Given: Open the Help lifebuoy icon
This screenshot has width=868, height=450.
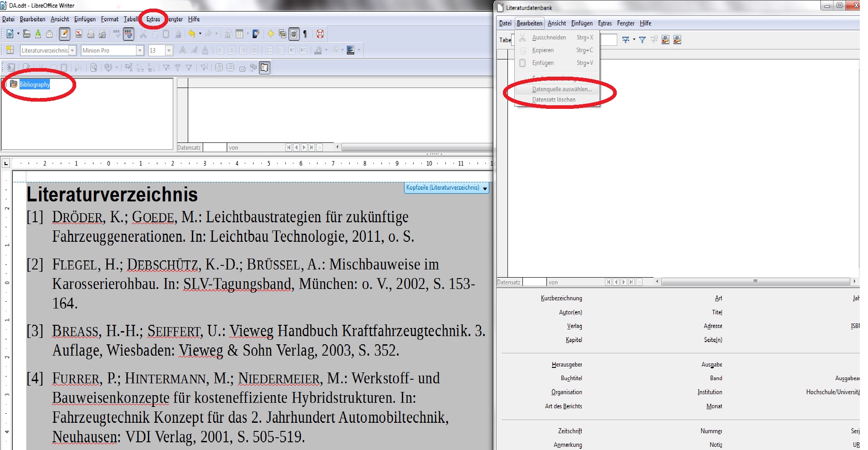Looking at the screenshot, I should coord(320,34).
